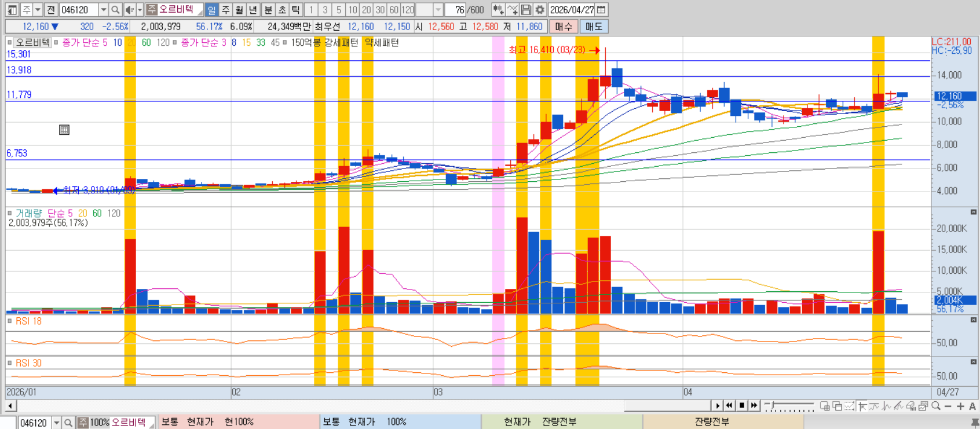Viewport: 980px width, 429px height.
Task: Click the 약세패턴 label in the chart legend
Action: click(382, 42)
